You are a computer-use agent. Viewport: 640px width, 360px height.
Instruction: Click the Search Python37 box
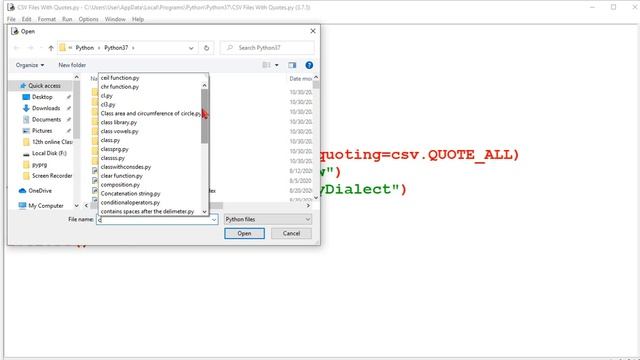click(267, 48)
